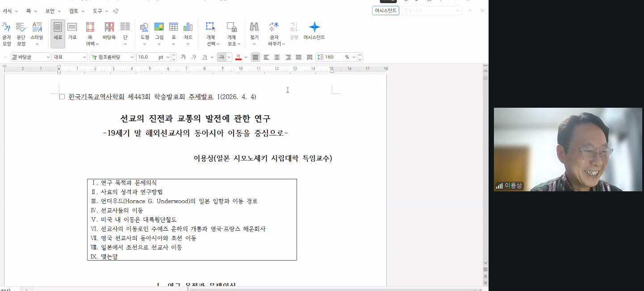This screenshot has width=644, height=291.
Task: Expand the 160% line spacing dropdown
Action: click(x=353, y=57)
